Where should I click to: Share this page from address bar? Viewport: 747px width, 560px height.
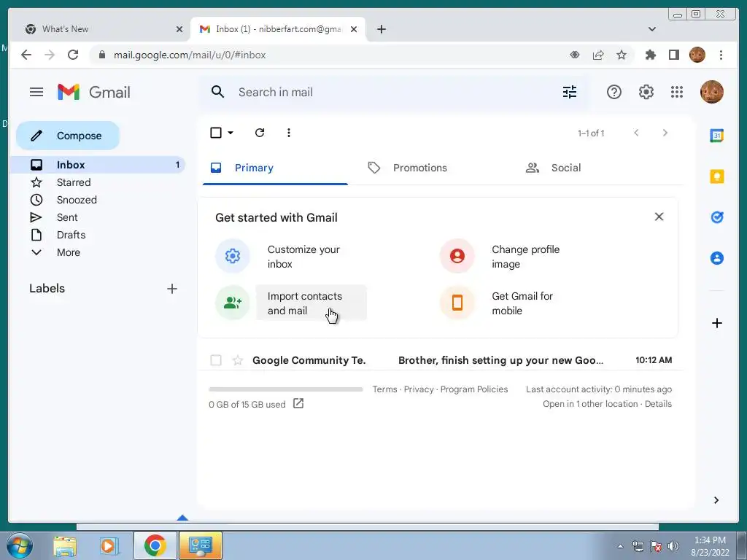598,55
